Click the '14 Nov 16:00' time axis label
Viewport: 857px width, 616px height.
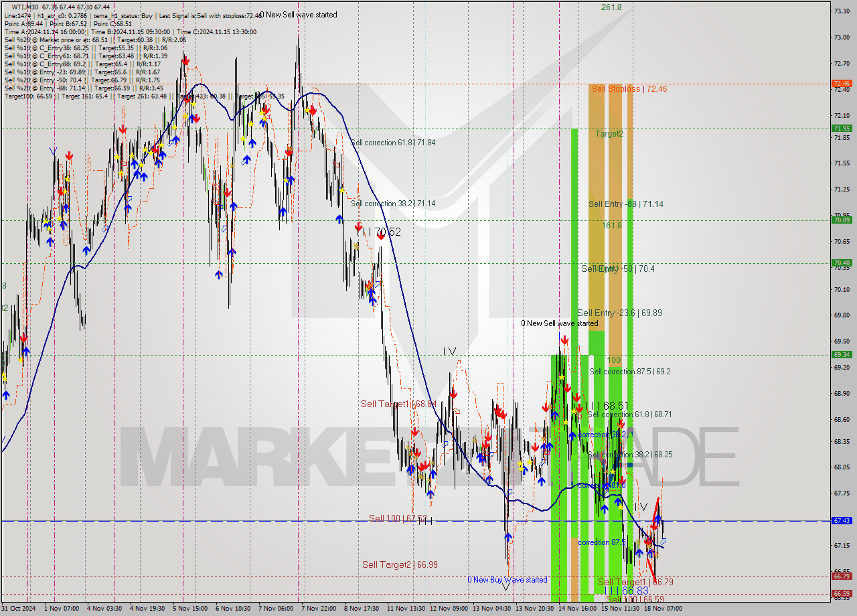point(576,608)
